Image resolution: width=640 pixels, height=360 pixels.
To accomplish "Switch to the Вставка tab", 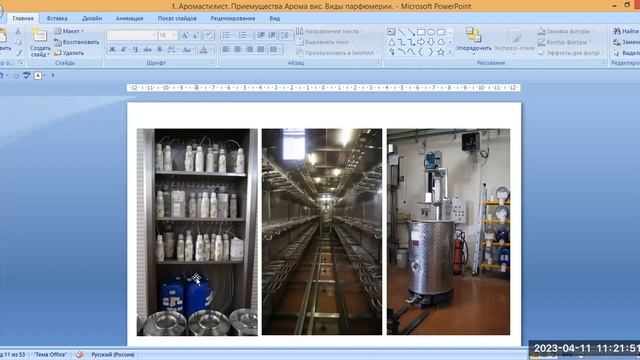I will click(x=57, y=18).
